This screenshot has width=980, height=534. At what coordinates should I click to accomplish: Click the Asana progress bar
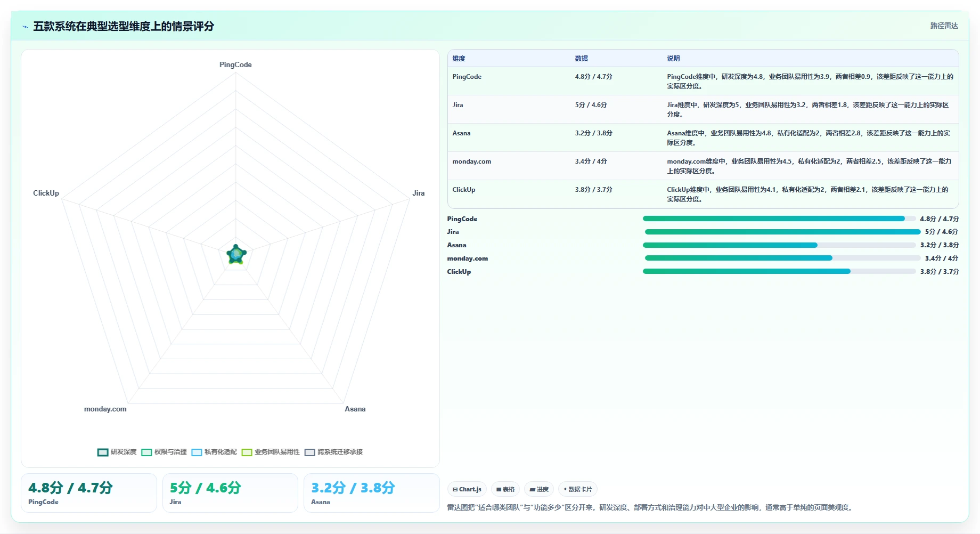point(779,245)
